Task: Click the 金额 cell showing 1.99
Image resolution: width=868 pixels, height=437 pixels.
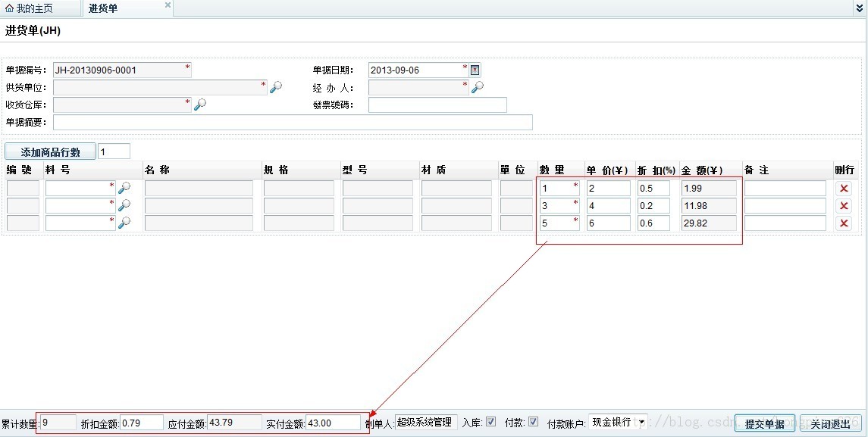Action: point(709,189)
